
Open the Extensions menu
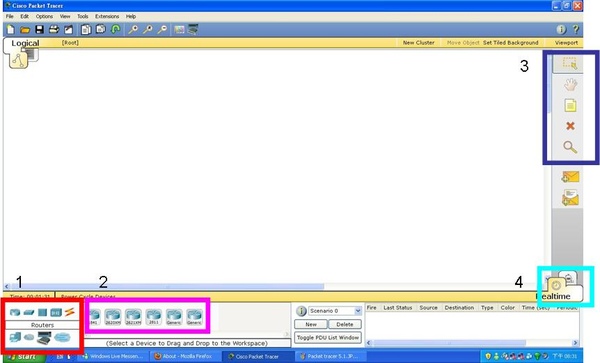pos(107,16)
